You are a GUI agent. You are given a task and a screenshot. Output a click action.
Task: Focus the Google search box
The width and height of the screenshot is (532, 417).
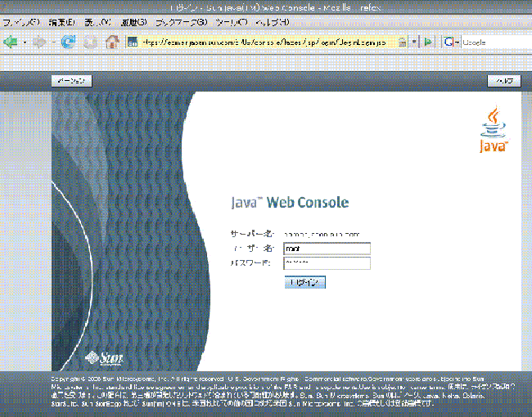pos(496,43)
